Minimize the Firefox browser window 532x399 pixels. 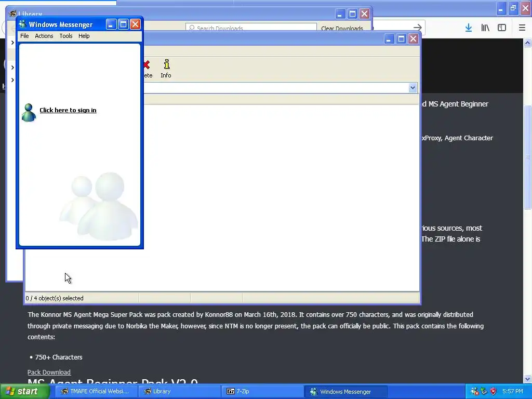[501, 8]
